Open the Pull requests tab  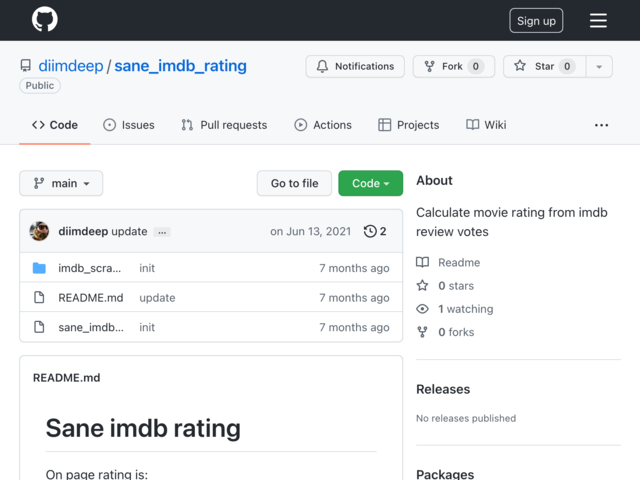tap(224, 125)
